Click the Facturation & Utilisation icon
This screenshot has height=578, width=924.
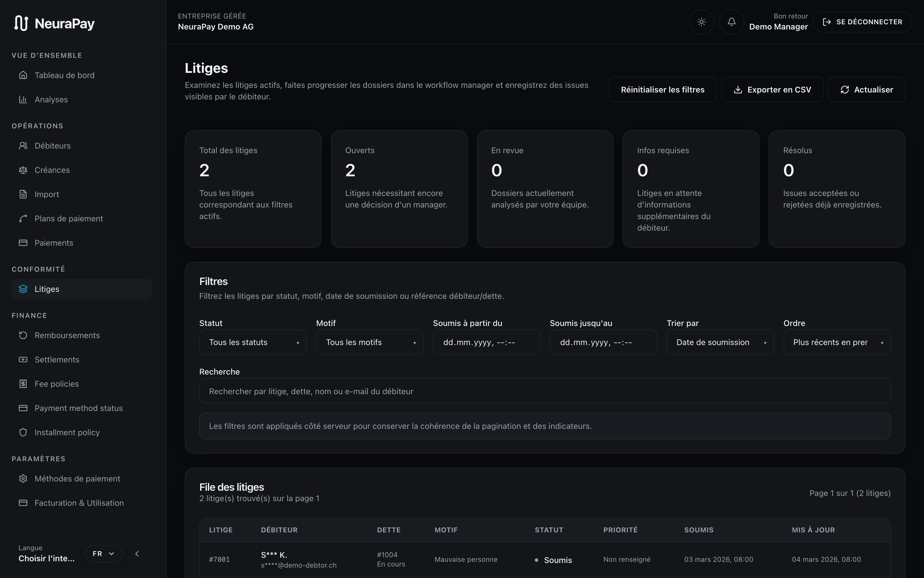pos(23,503)
